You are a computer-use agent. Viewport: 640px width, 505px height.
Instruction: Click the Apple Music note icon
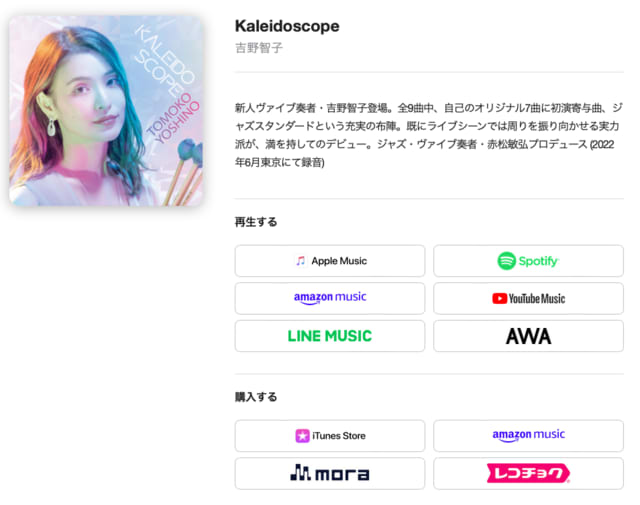pyautogui.click(x=301, y=261)
